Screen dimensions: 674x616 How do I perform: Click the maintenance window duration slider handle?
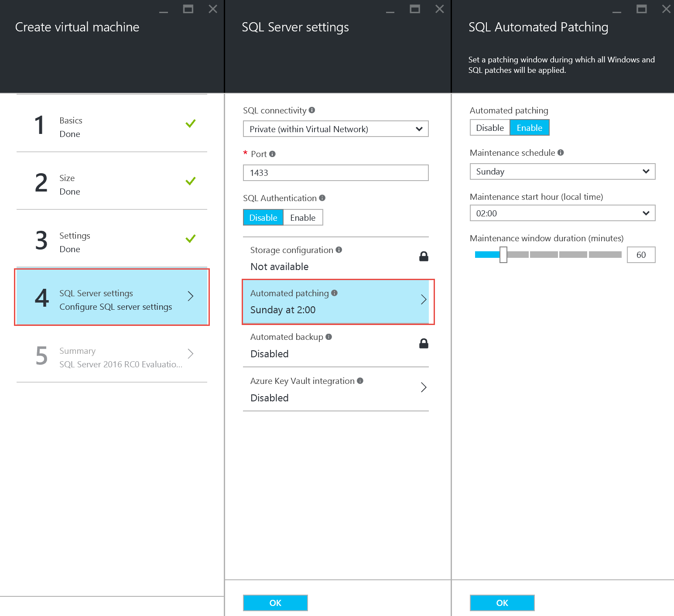(503, 255)
